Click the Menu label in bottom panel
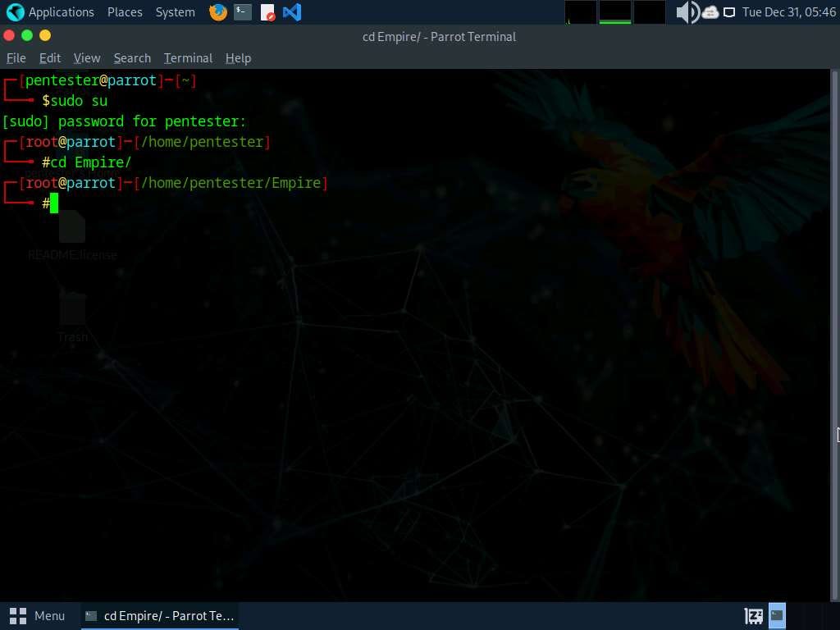 (x=49, y=616)
